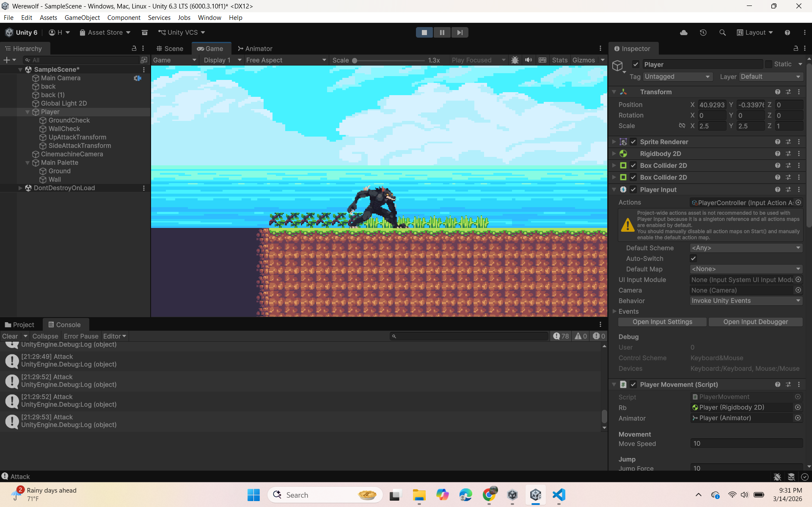Open the GameObject menu
The image size is (812, 507).
point(82,17)
